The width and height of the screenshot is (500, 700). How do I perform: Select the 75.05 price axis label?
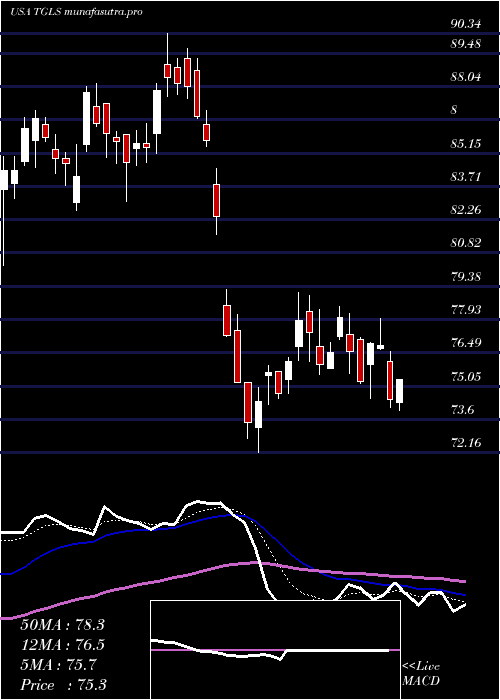coord(466,376)
